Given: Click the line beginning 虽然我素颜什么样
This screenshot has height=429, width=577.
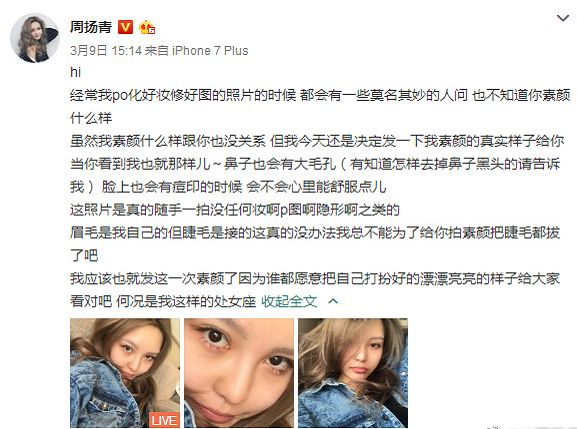Looking at the screenshot, I should [x=317, y=141].
